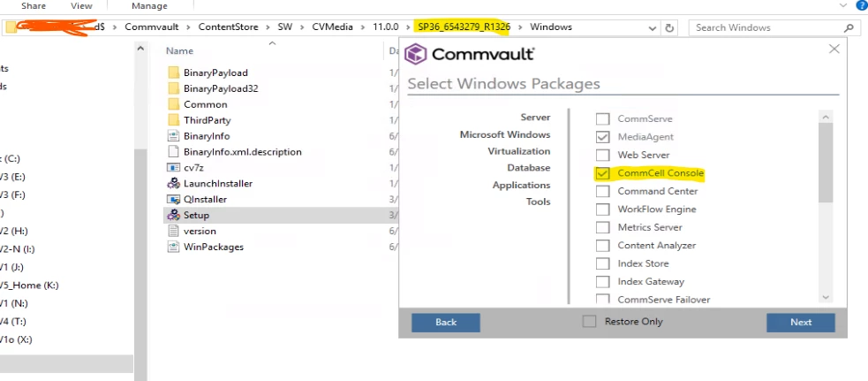Click the SP36_6543279_R1326 breadcrumb segment
868x381 pixels.
click(464, 27)
